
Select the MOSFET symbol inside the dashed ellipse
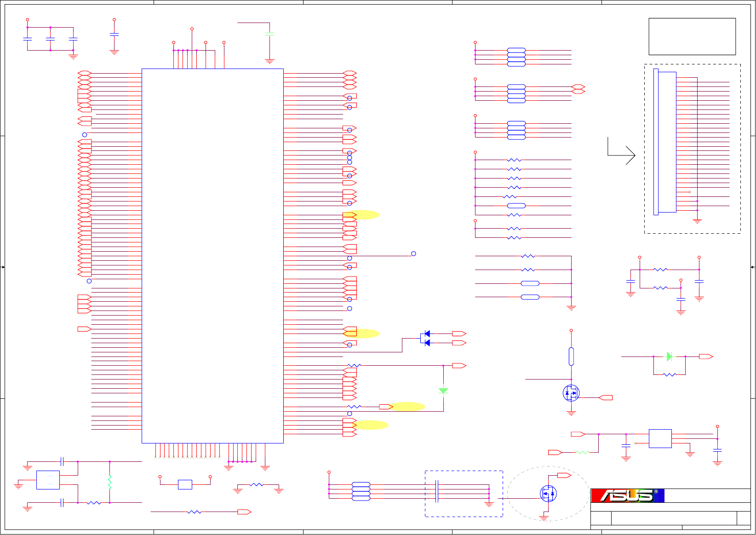click(x=548, y=494)
